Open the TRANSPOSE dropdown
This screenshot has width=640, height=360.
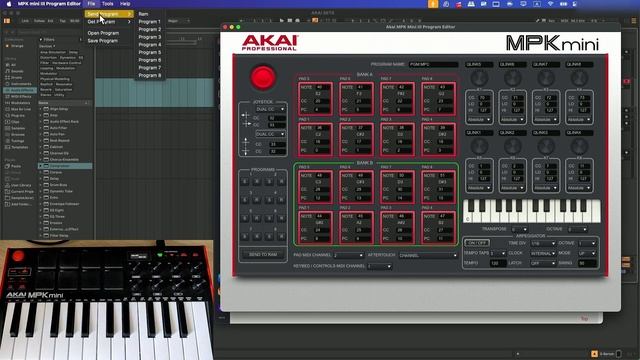pyautogui.click(x=519, y=229)
